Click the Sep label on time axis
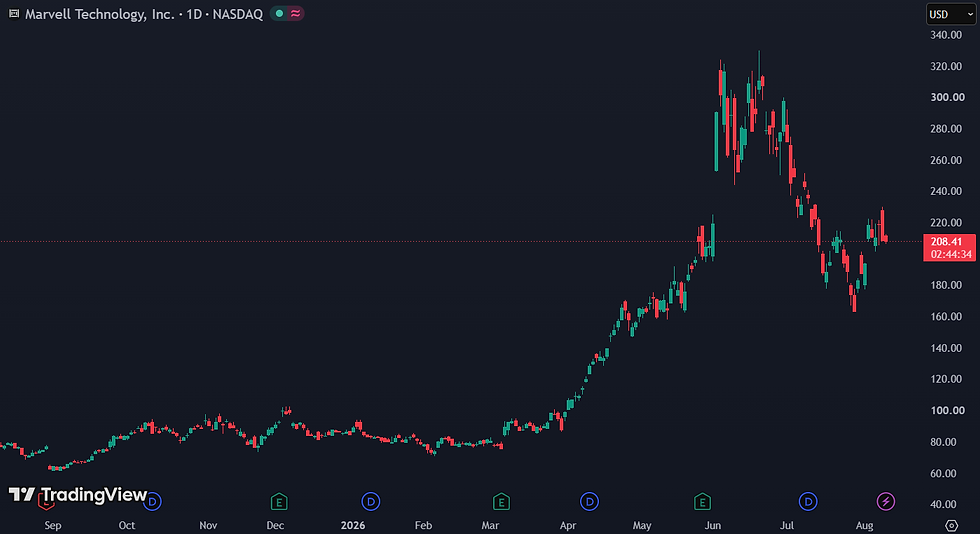The height and width of the screenshot is (534, 980). [53, 525]
